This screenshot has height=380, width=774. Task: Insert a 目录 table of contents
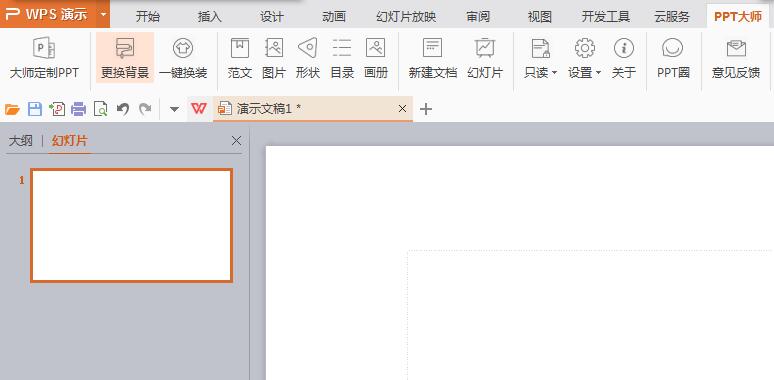[342, 59]
